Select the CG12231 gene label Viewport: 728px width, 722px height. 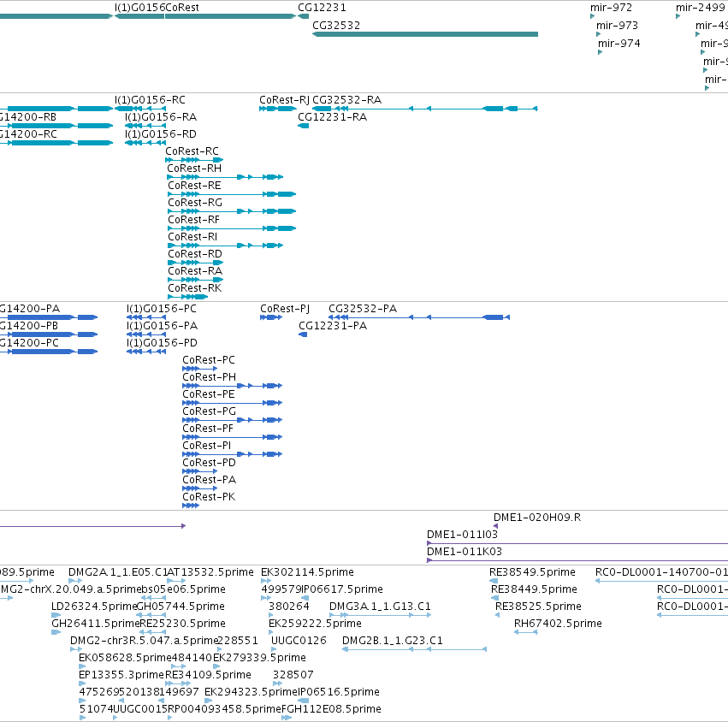pos(322,8)
